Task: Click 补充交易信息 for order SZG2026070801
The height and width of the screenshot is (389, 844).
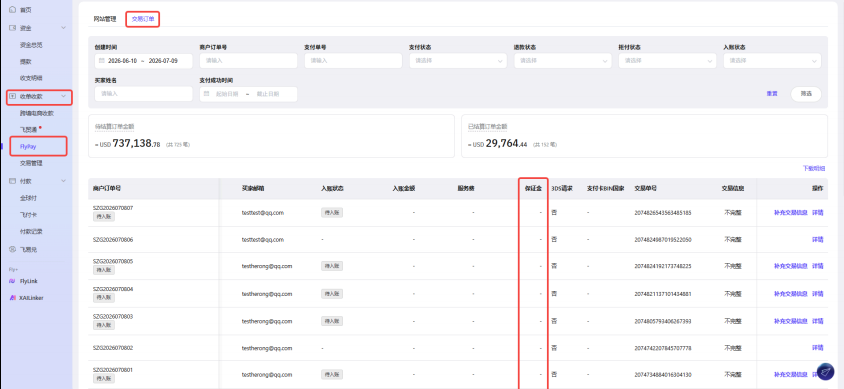Action: click(791, 374)
